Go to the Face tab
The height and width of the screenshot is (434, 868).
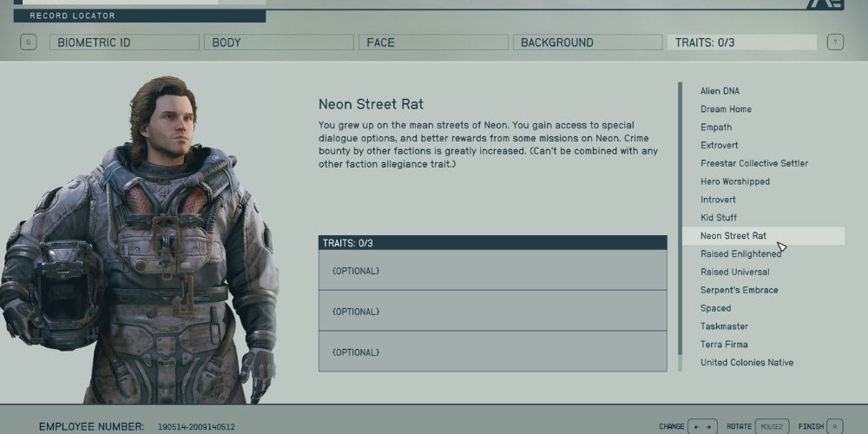coord(433,43)
